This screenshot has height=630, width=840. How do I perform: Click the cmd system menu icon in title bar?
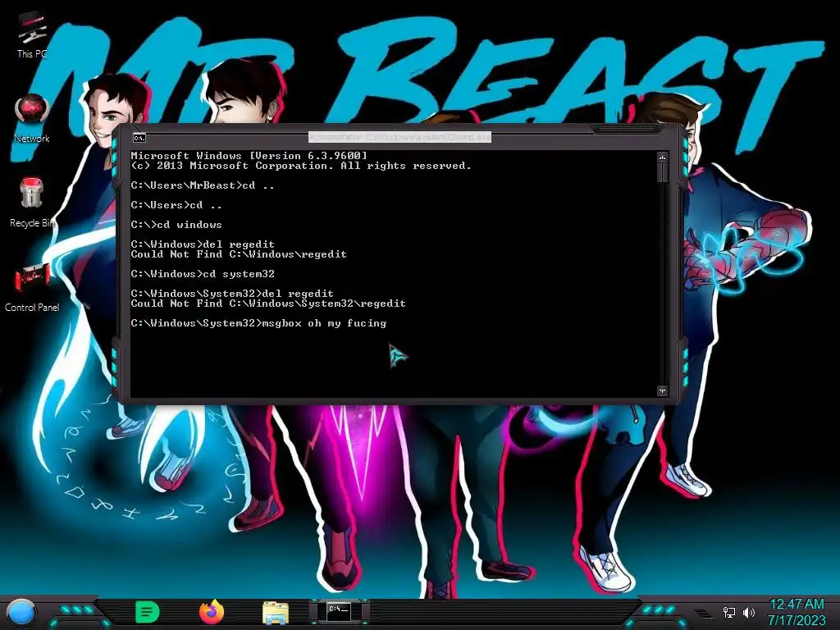139,138
